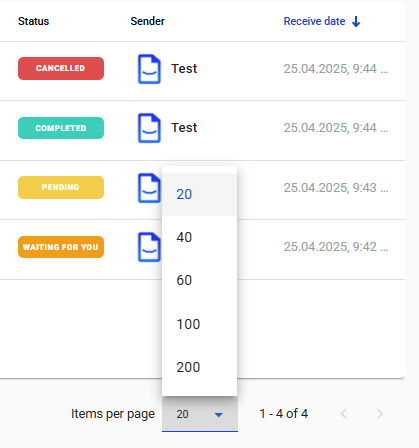Select 20 items per page option
Image resolution: width=419 pixels, height=448 pixels.
(199, 194)
